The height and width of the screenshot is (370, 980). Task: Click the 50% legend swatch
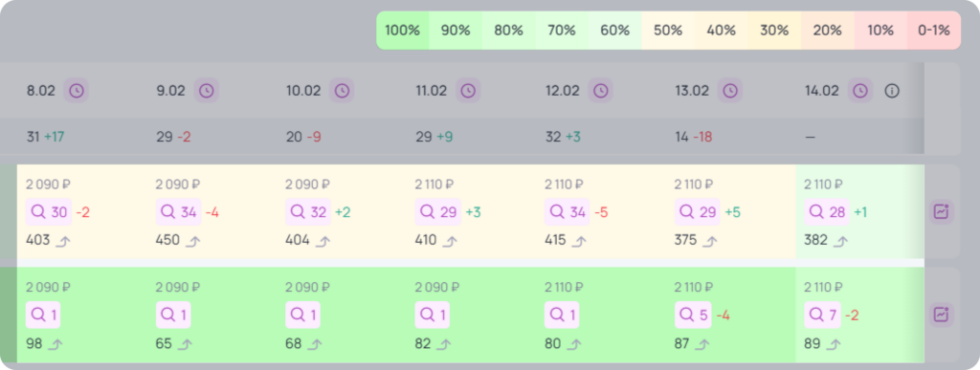(x=668, y=30)
